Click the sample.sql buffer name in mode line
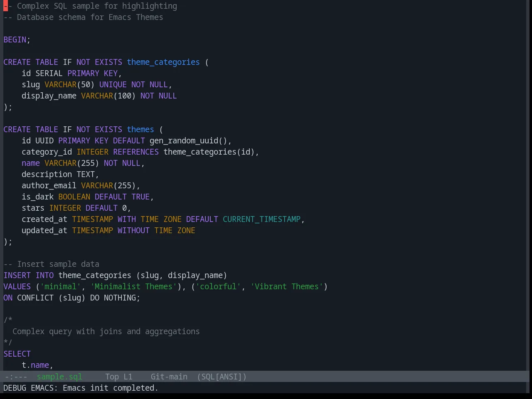Screen dimensions: 532x399 click(59, 377)
